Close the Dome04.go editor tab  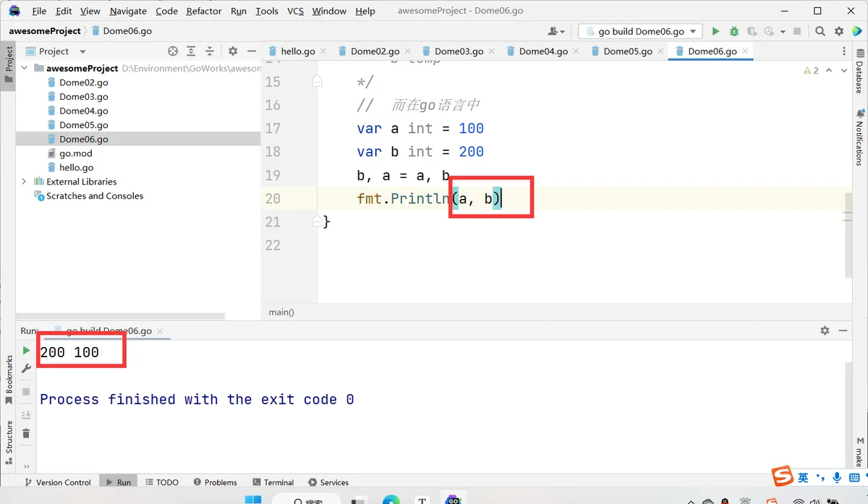(x=576, y=51)
